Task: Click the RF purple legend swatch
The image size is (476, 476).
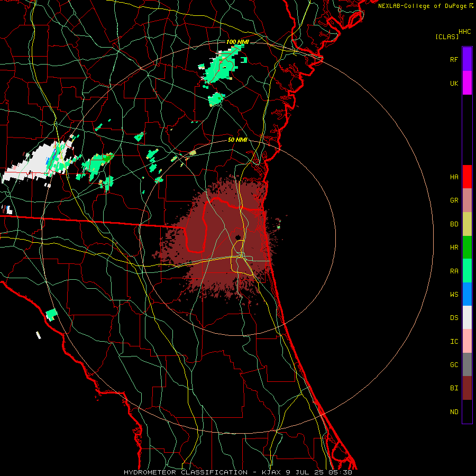Action: coord(467,59)
